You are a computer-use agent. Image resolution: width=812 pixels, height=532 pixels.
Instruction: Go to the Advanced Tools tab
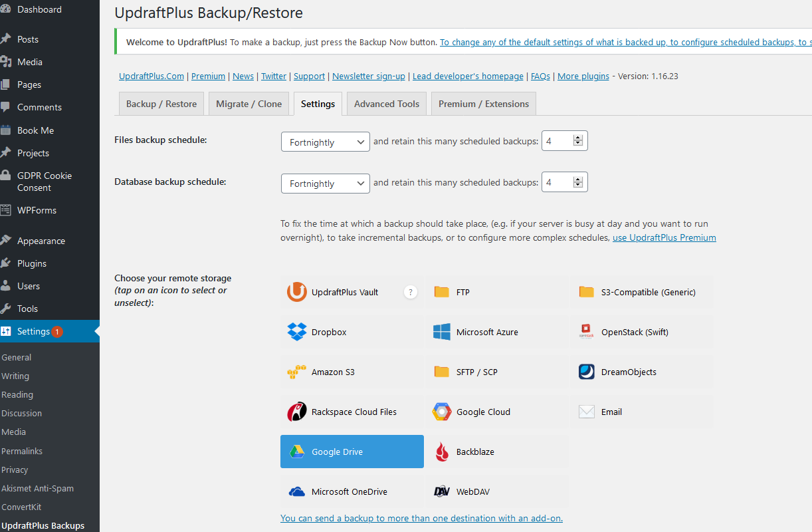click(x=387, y=104)
